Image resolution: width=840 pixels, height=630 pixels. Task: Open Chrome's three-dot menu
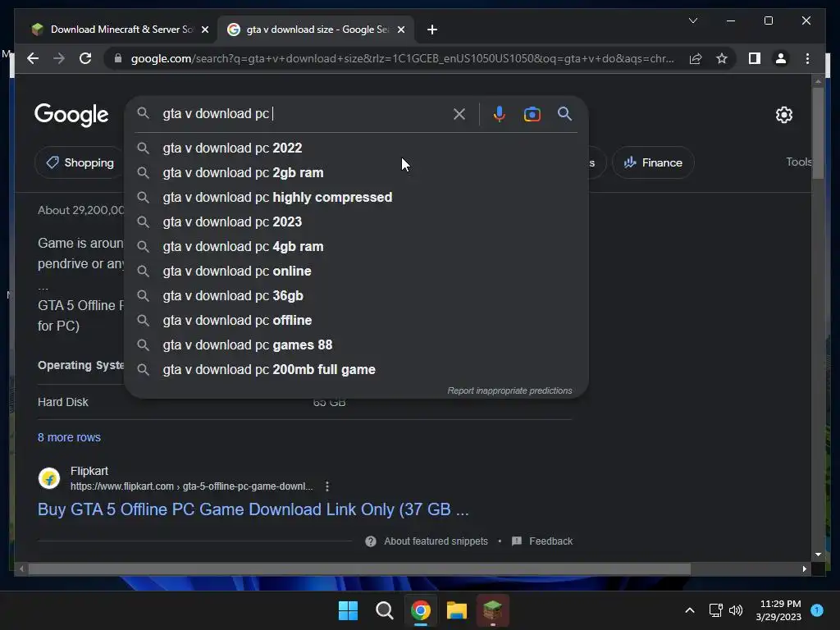pos(807,58)
